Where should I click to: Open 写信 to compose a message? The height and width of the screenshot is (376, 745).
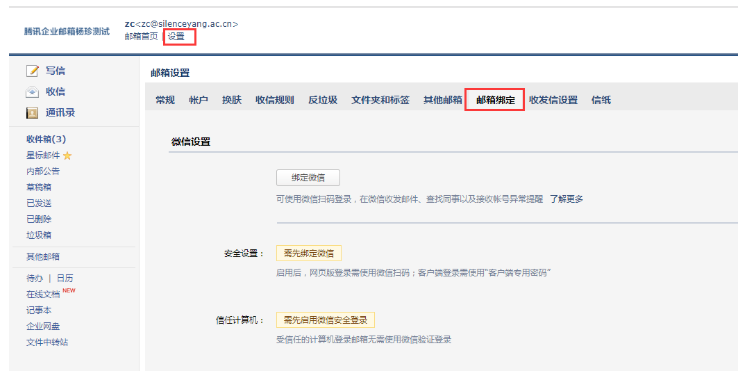[55, 71]
